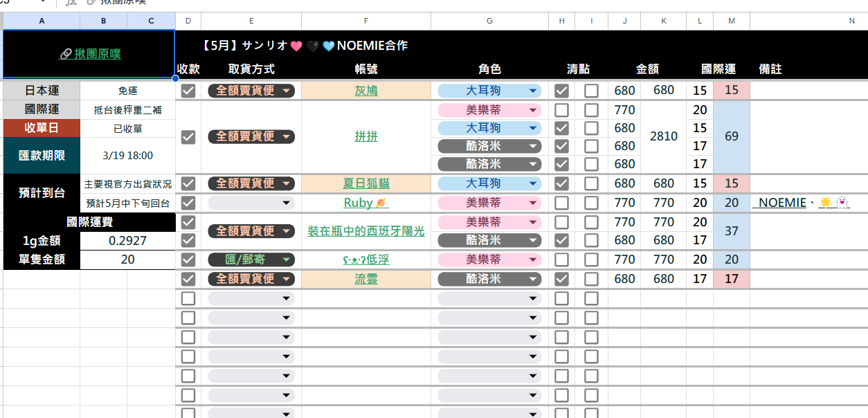Select the 金額 header cell
868x418 pixels.
click(x=647, y=69)
